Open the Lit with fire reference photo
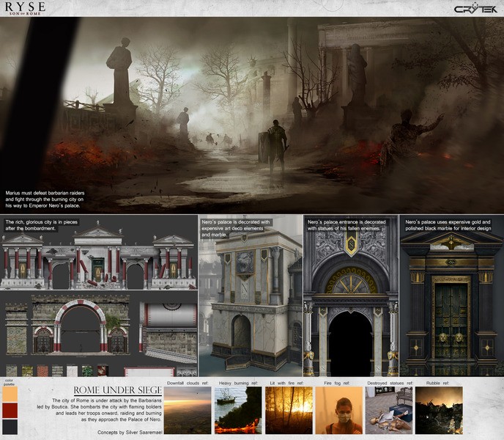504x440 pixels. tap(289, 411)
